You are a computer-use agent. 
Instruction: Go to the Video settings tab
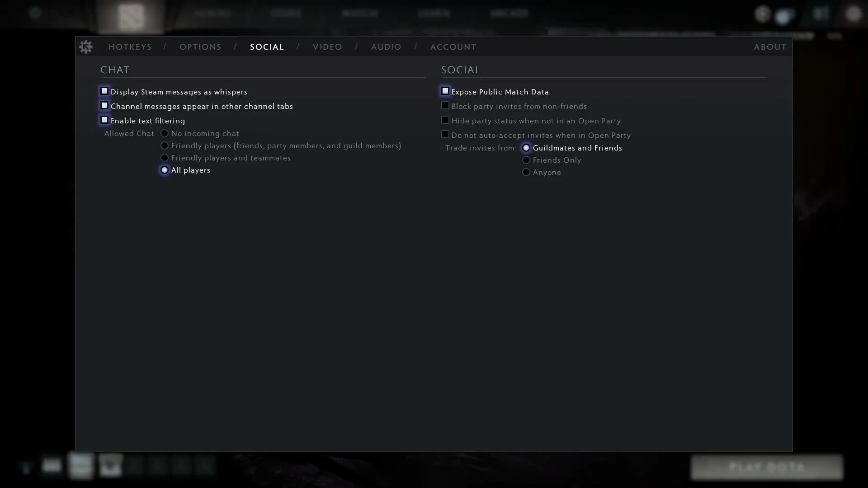(x=327, y=47)
